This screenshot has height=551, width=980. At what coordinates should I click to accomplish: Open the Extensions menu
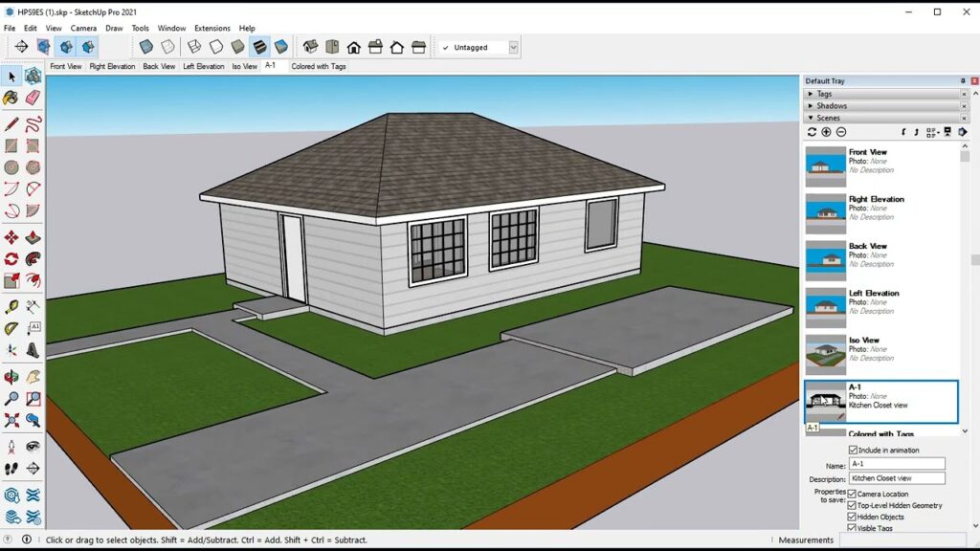(212, 29)
